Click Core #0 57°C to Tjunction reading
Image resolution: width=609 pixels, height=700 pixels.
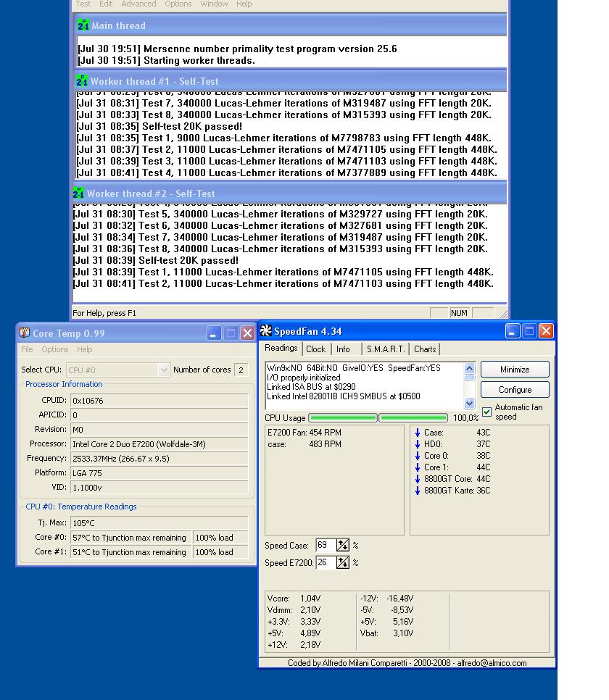[x=131, y=538]
